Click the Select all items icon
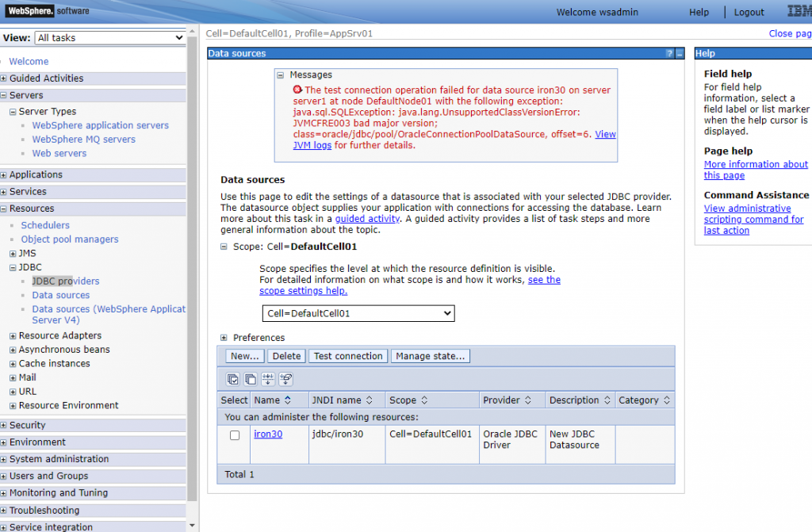The height and width of the screenshot is (532, 812). click(233, 379)
